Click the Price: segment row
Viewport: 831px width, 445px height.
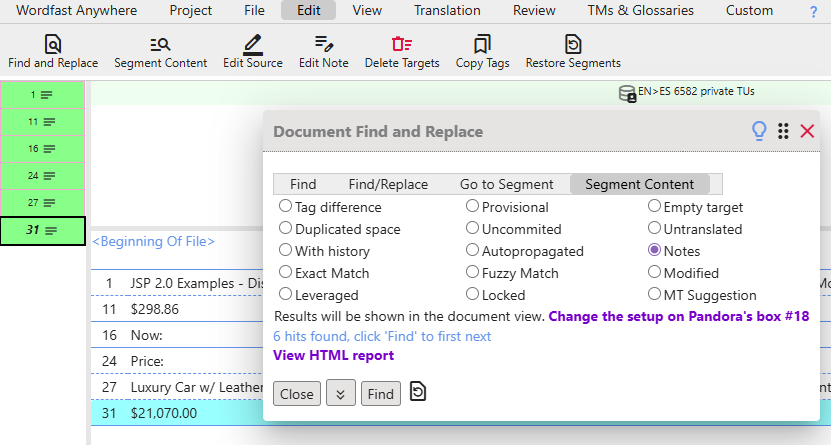178,361
